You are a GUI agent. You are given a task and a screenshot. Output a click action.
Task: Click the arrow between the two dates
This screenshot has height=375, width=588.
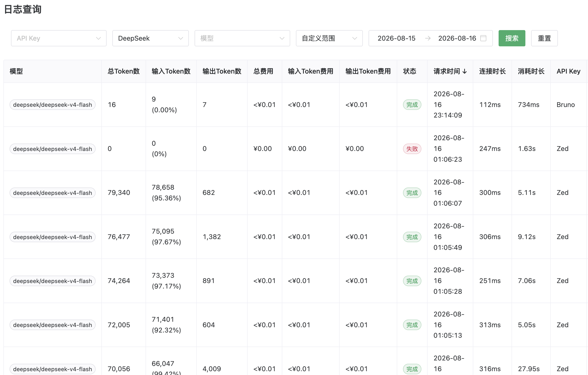click(x=428, y=38)
